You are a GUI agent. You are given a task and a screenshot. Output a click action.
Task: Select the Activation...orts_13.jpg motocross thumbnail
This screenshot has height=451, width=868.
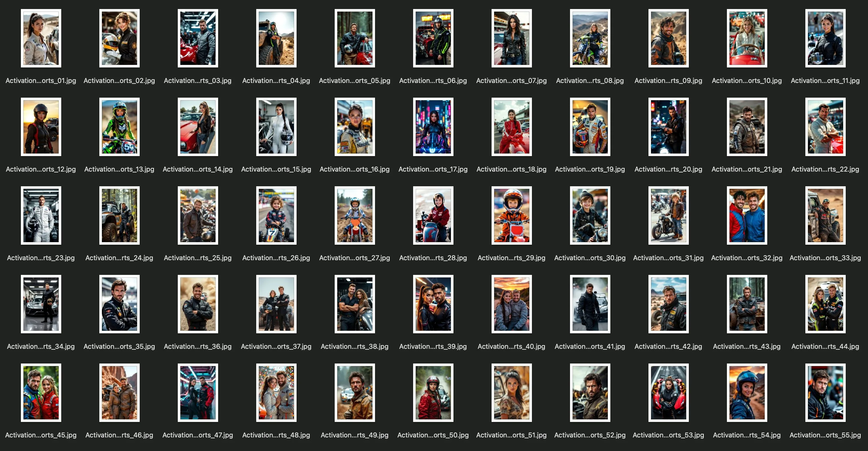tap(119, 127)
